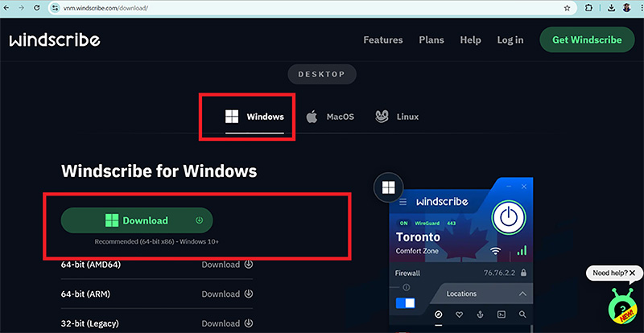Click the Windows logo badge beside app preview
The height and width of the screenshot is (333, 644).
388,188
